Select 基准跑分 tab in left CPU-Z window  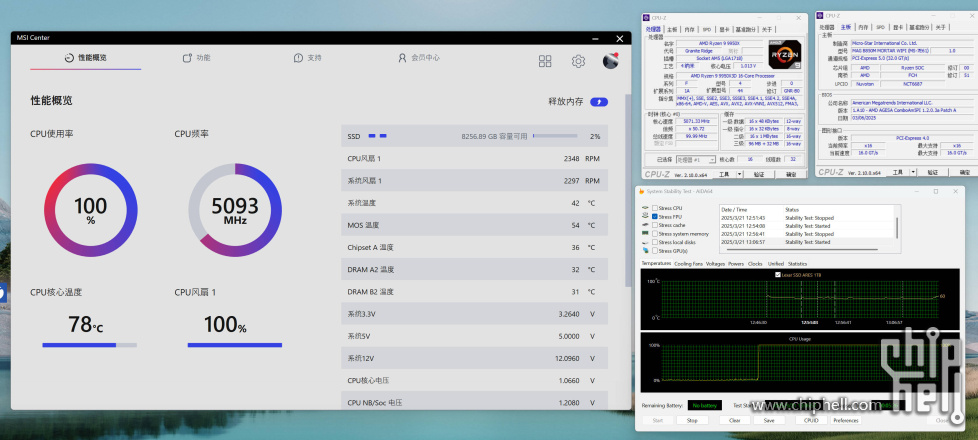coord(746,29)
